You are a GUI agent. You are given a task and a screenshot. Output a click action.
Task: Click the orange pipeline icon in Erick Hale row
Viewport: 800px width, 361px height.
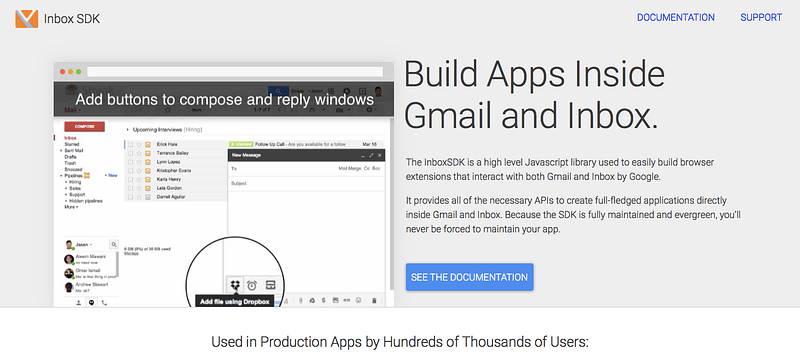(147, 144)
